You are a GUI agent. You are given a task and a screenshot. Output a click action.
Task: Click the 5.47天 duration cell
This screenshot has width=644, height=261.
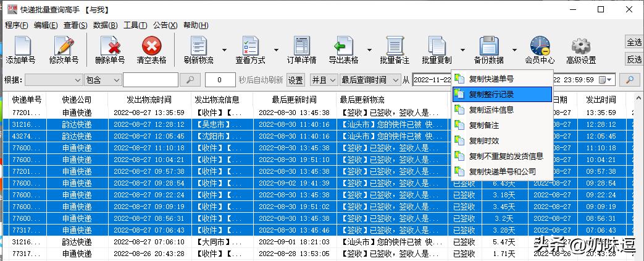coord(504,242)
